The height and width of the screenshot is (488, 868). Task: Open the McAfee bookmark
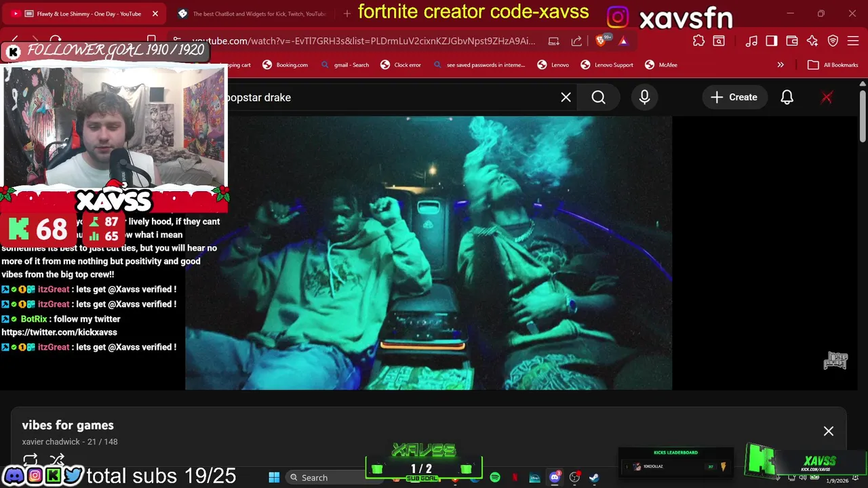[661, 65]
